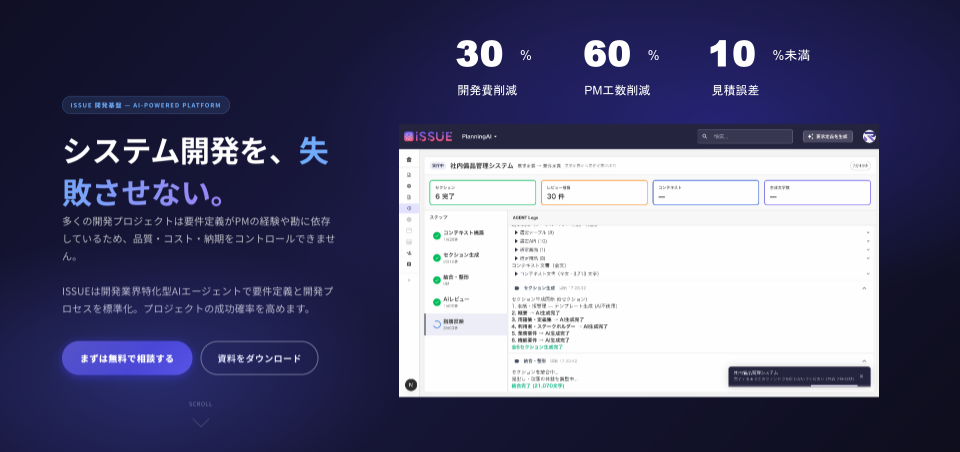The height and width of the screenshot is (452, 960).
Task: Click the gear icon in the app sidebar
Action: click(x=409, y=219)
